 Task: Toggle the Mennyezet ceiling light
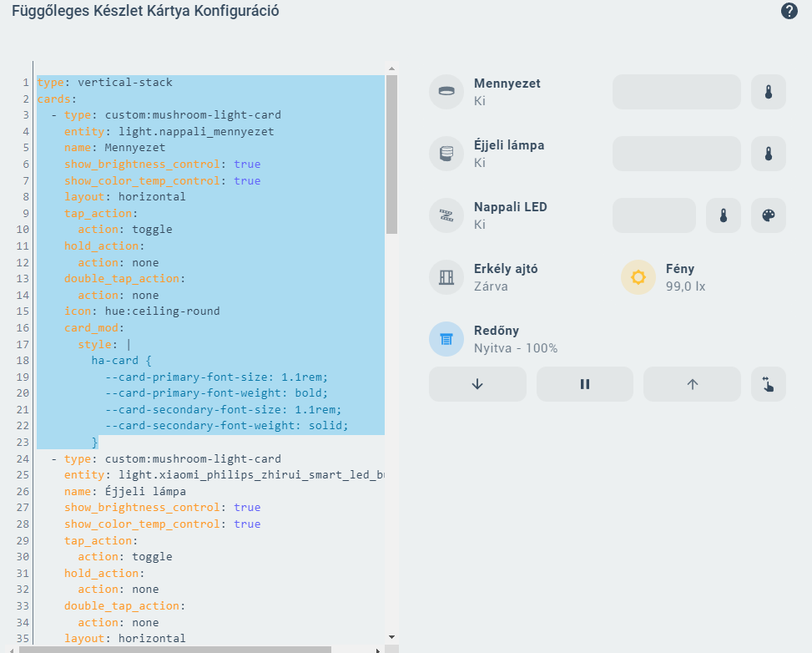(446, 92)
